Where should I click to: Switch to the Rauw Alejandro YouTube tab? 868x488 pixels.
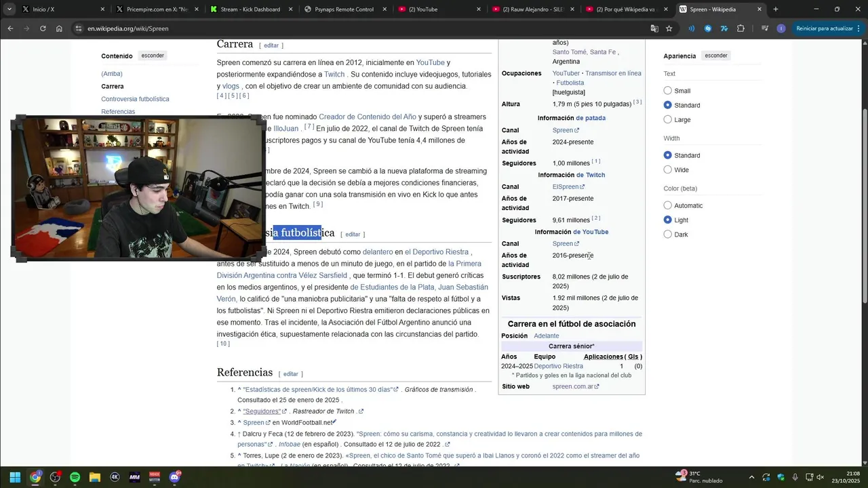pos(533,9)
